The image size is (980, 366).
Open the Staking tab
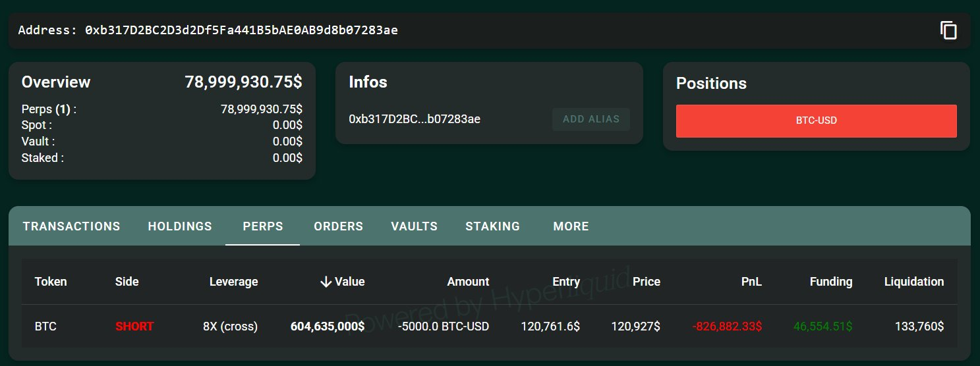(492, 226)
